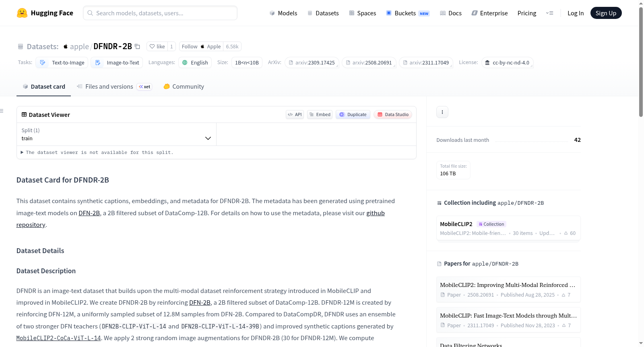644x347 pixels.
Task: Select the 1B<n<10B size tag
Action: click(247, 62)
